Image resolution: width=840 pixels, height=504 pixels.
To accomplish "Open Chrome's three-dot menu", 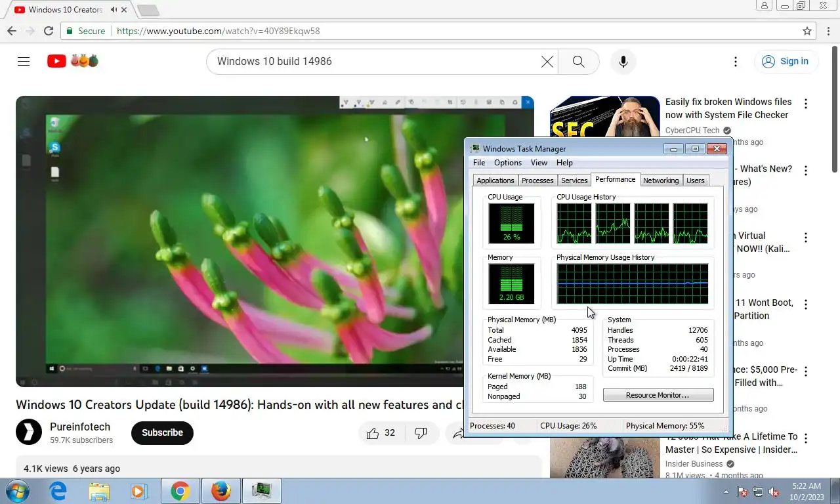I will (828, 31).
